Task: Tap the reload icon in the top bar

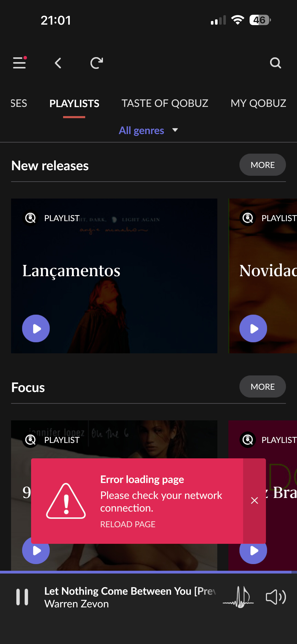Action: click(x=96, y=63)
